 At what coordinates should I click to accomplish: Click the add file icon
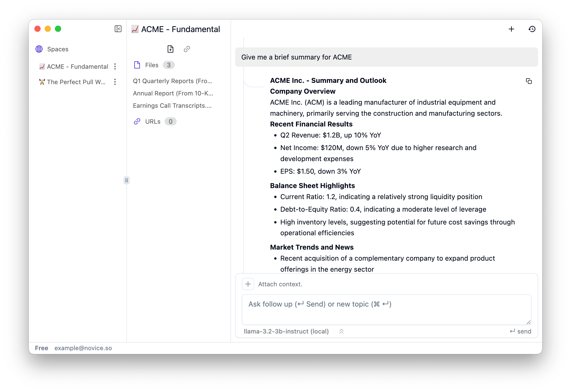pyautogui.click(x=170, y=49)
